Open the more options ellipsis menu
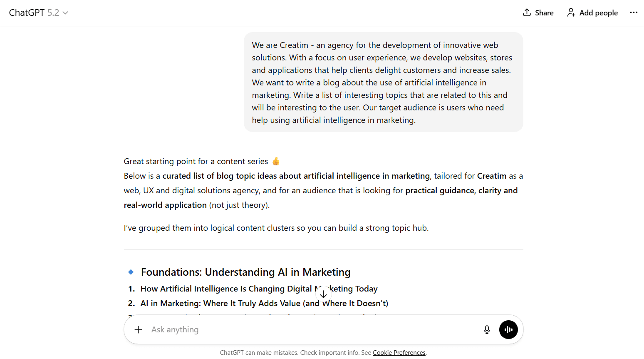This screenshot has width=644, height=359. pyautogui.click(x=634, y=12)
